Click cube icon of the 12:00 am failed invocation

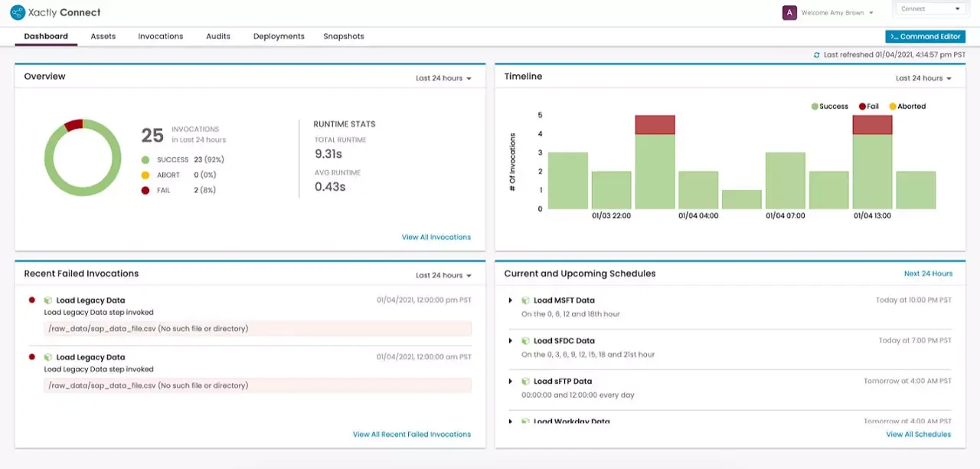(48, 357)
